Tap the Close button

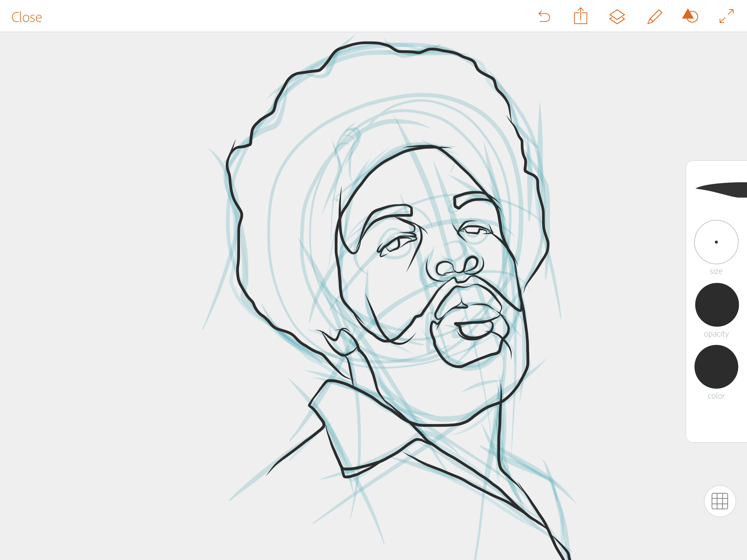tap(27, 17)
